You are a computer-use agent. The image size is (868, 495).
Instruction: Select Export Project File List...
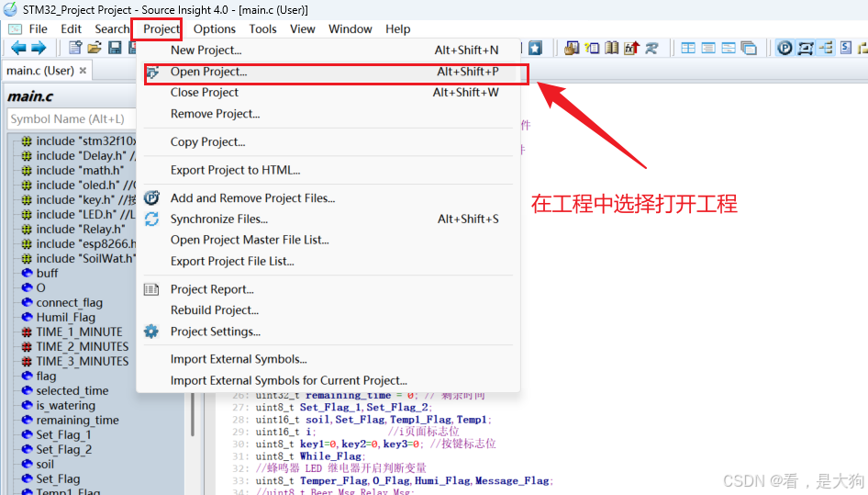click(x=328, y=261)
